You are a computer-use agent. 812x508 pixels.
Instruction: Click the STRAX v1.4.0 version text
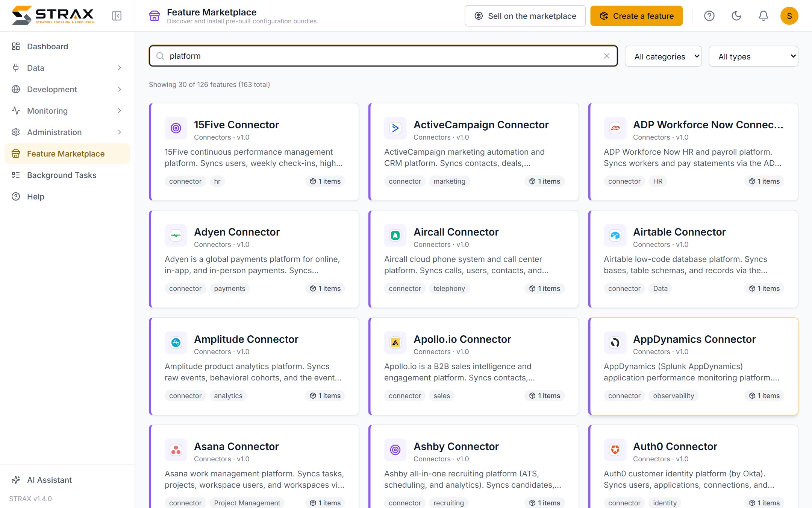click(30, 499)
